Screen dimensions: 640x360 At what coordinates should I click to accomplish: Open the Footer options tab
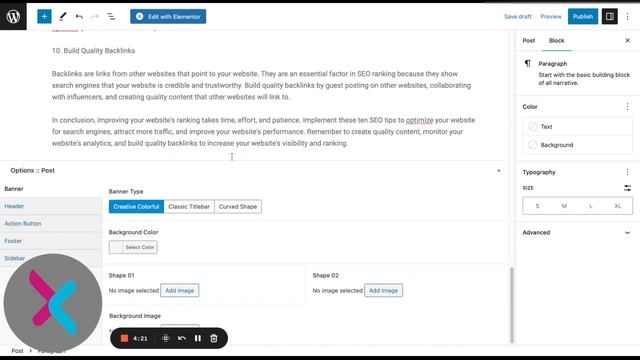pyautogui.click(x=51, y=241)
